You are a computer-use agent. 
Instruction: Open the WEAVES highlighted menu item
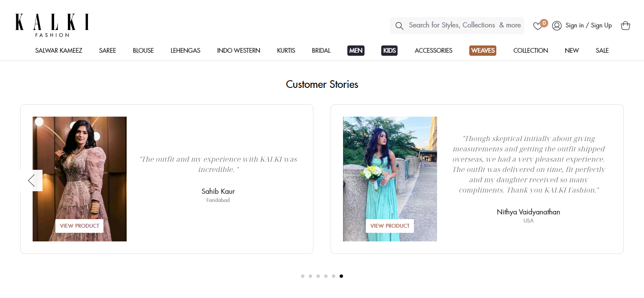pyautogui.click(x=483, y=50)
